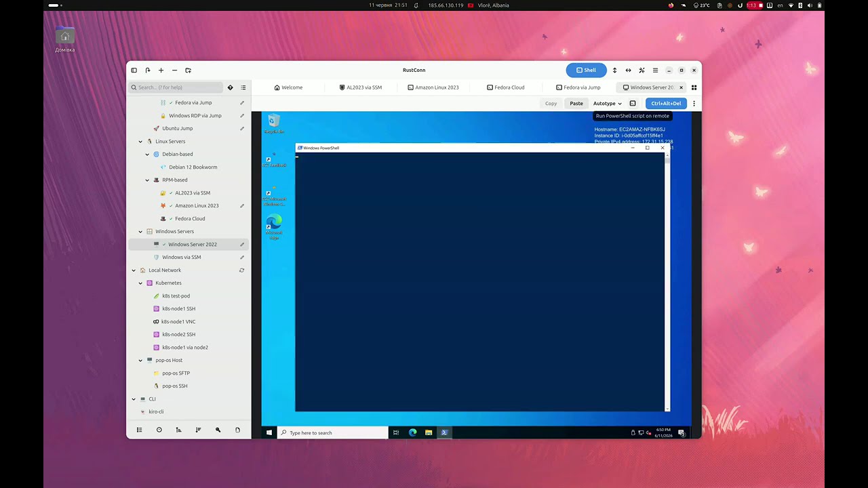Image resolution: width=868 pixels, height=488 pixels.
Task: Click the Paste button in RDP toolbar
Action: (576, 104)
